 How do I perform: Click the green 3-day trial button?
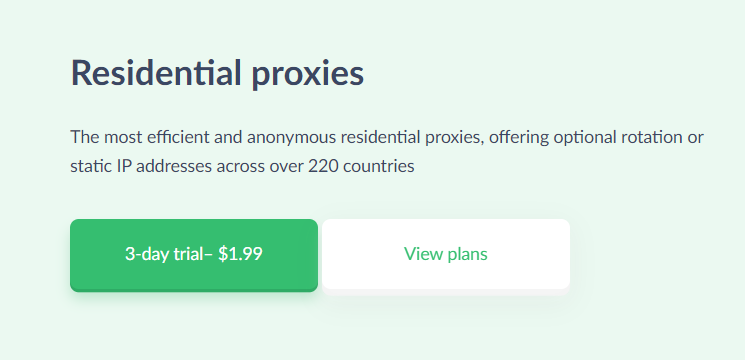194,255
